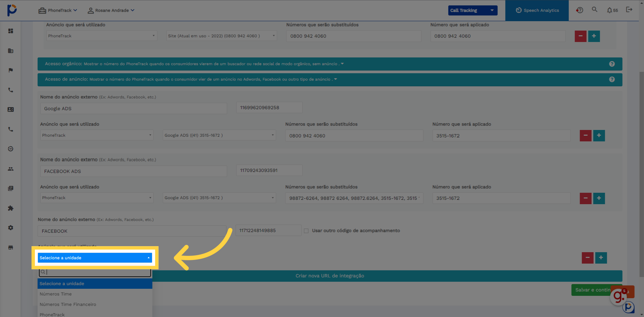Open PhoneTrack unit dropdown under Google ADS

pyautogui.click(x=97, y=135)
